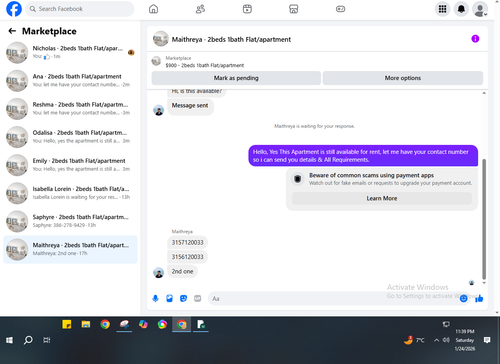The width and height of the screenshot is (500, 364).
Task: Open the Menu grid icon
Action: pos(442,9)
